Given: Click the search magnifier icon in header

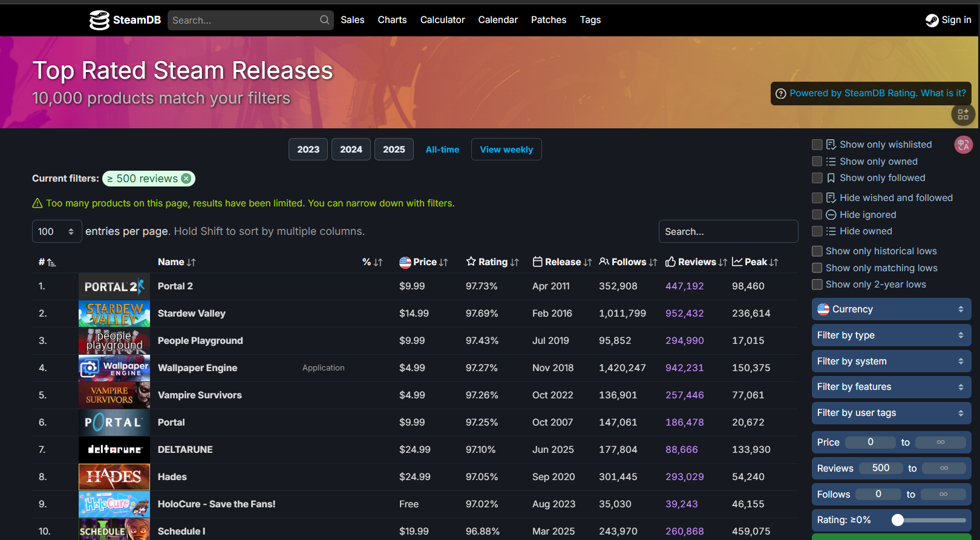Looking at the screenshot, I should [x=325, y=20].
